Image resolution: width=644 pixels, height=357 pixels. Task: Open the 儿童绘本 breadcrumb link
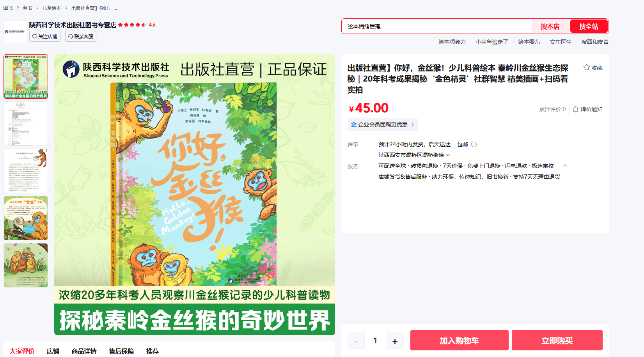[51, 8]
